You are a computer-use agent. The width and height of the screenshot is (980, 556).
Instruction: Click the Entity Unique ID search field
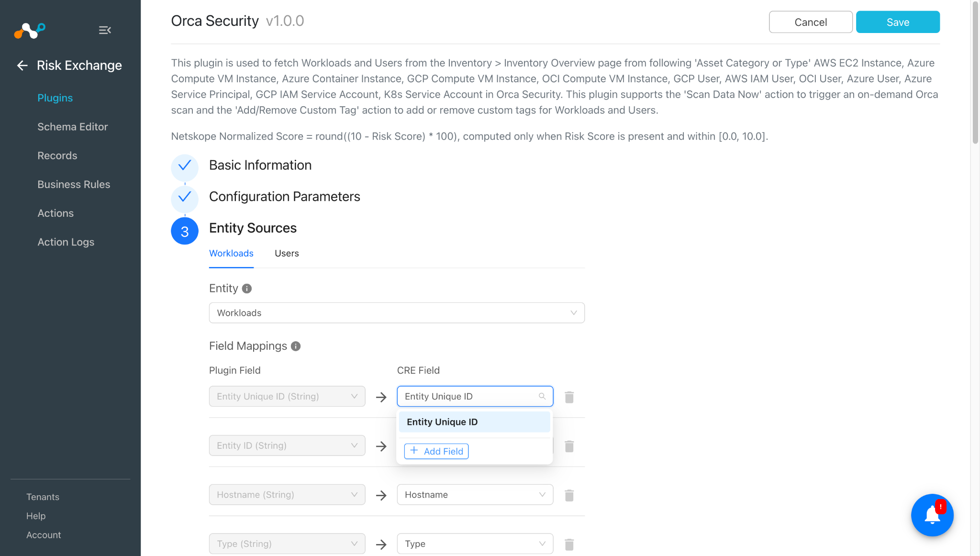475,396
